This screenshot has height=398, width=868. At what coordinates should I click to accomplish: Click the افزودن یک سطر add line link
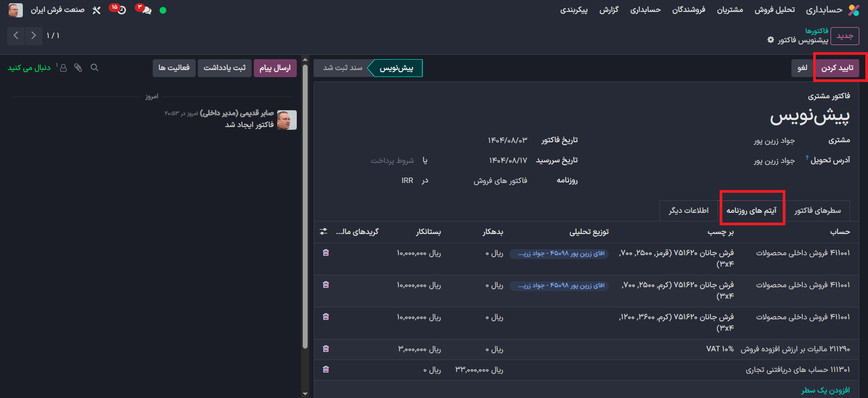[x=825, y=390]
